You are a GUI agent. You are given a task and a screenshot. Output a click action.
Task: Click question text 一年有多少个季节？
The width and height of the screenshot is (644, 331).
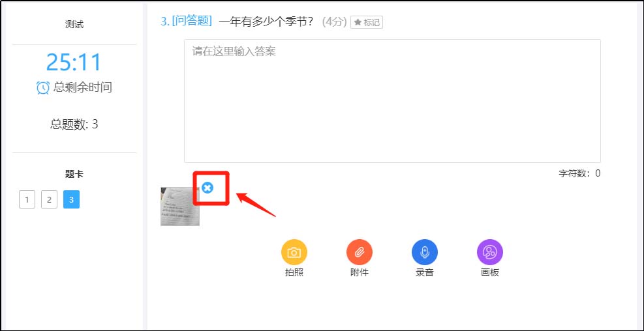[x=266, y=22]
